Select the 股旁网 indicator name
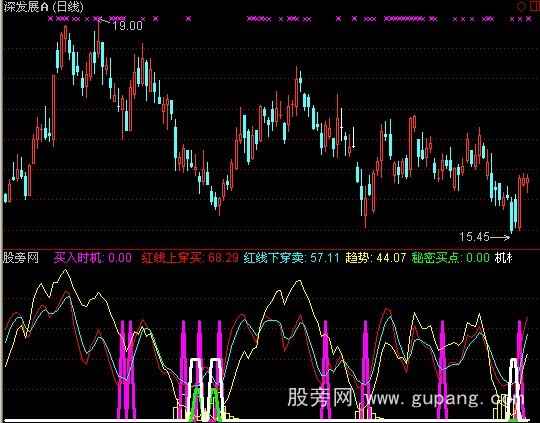The image size is (540, 423). pyautogui.click(x=21, y=257)
